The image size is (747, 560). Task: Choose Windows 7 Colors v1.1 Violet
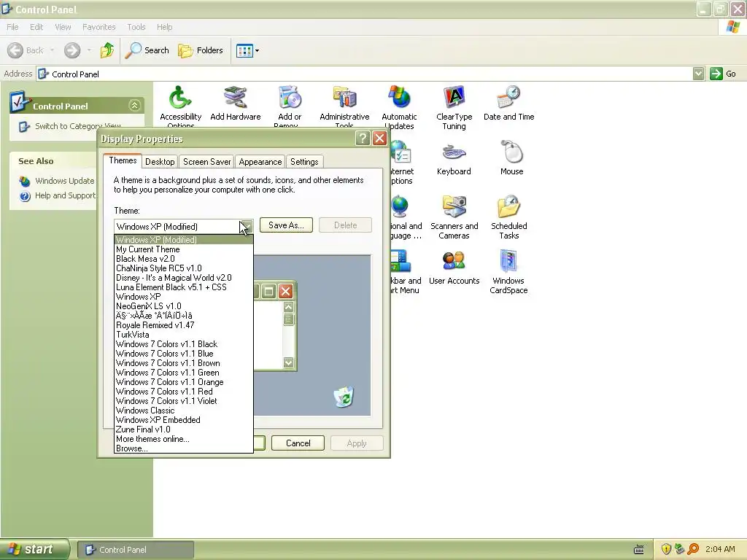tap(183, 402)
